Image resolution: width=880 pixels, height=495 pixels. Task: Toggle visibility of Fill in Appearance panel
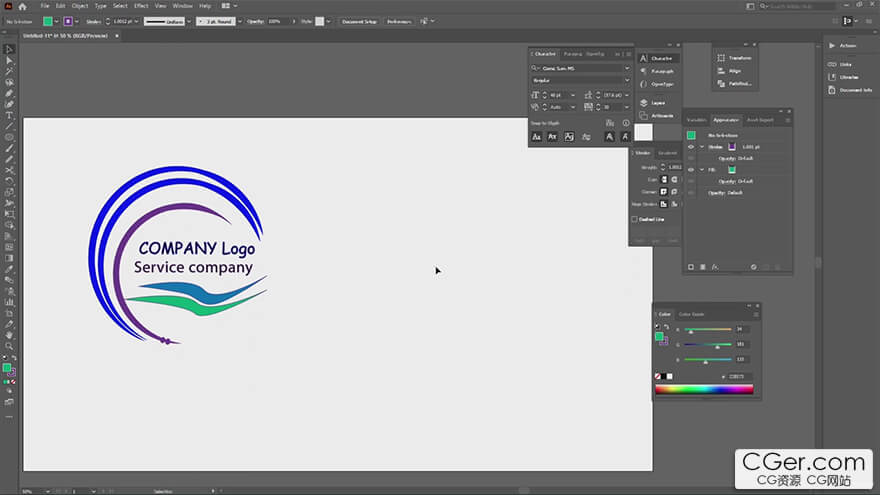690,170
